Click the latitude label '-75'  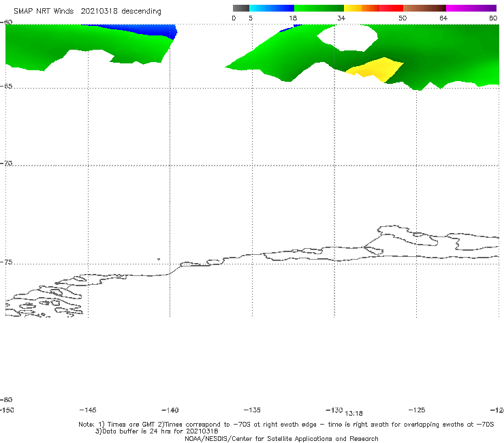pos(6,262)
